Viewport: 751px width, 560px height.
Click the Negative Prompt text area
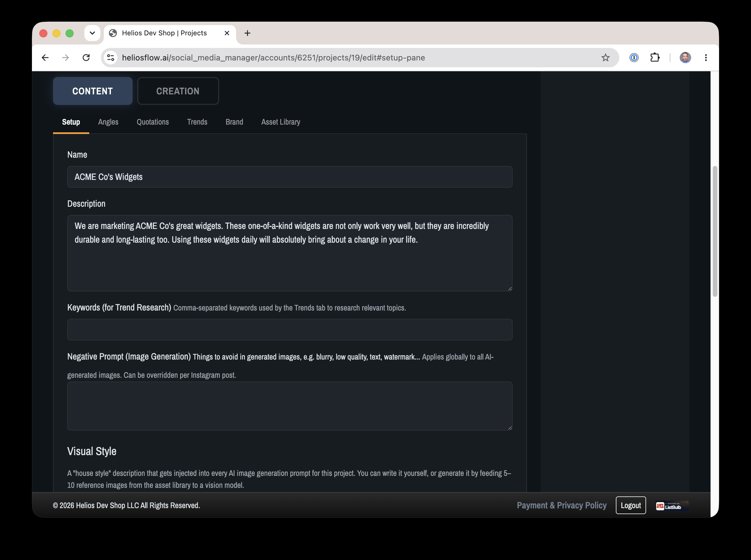click(290, 406)
